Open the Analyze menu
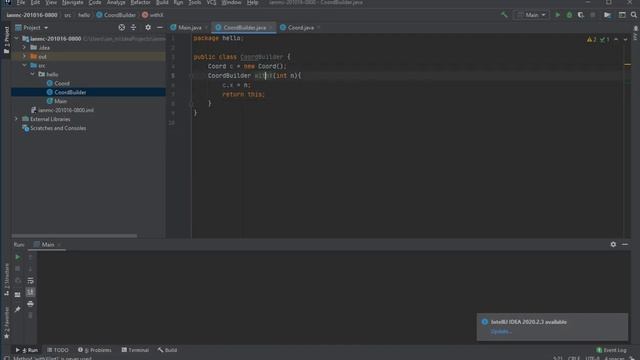The width and height of the screenshot is (640, 360). click(116, 2)
